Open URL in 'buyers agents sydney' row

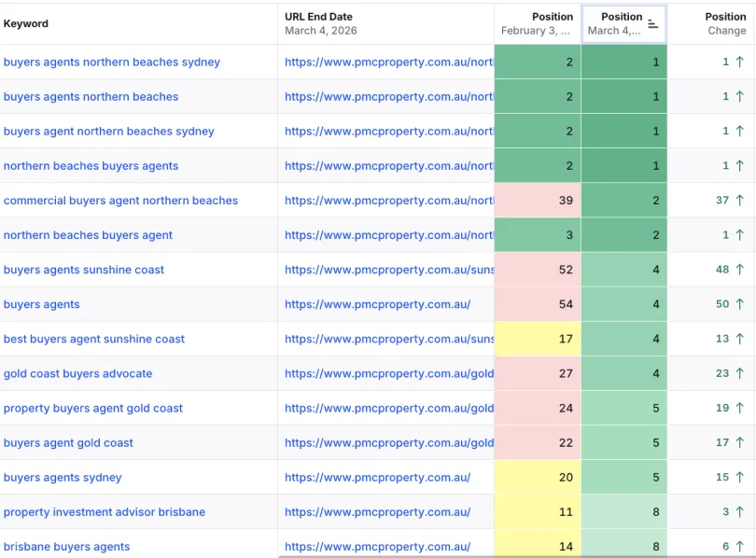(377, 478)
